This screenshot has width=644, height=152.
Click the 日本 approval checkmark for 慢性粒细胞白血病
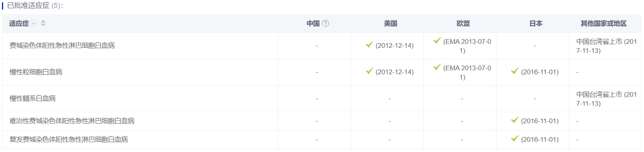[515, 71]
